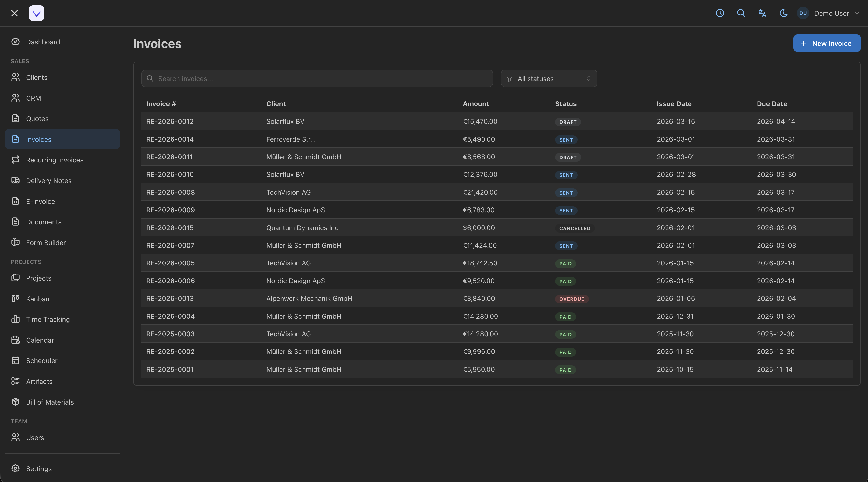Open Settings at sidebar bottom
868x482 pixels.
pyautogui.click(x=39, y=468)
